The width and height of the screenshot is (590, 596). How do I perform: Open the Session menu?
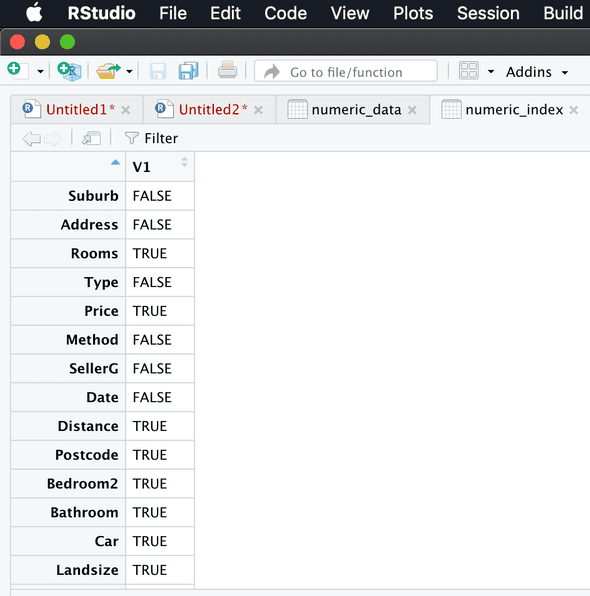(x=488, y=13)
